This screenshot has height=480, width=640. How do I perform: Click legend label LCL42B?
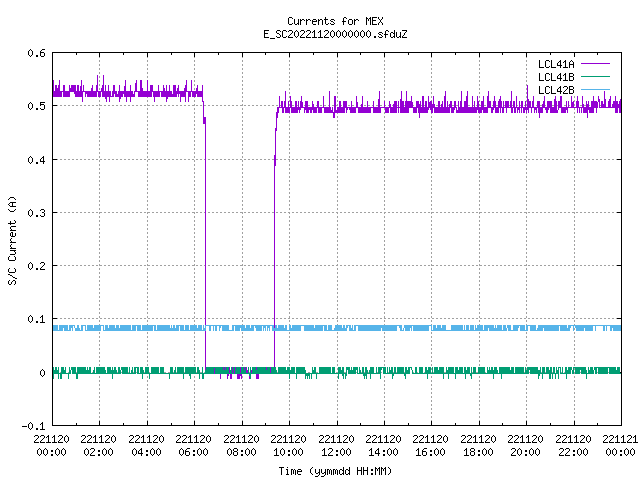[x=556, y=90]
